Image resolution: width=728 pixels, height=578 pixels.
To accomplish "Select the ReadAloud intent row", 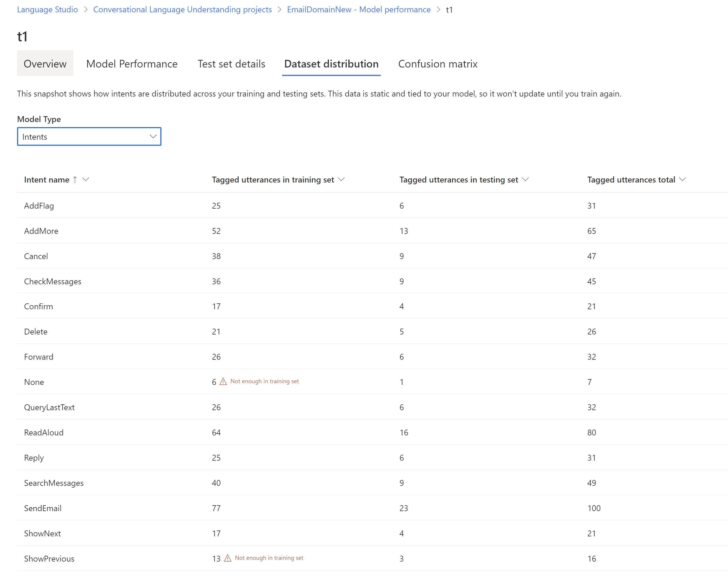I will click(x=44, y=432).
